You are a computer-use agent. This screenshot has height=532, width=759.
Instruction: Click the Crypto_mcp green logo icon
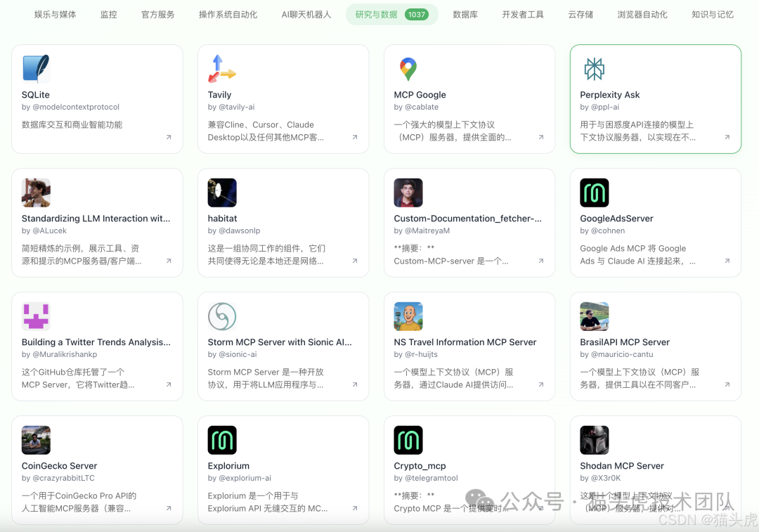pos(408,440)
